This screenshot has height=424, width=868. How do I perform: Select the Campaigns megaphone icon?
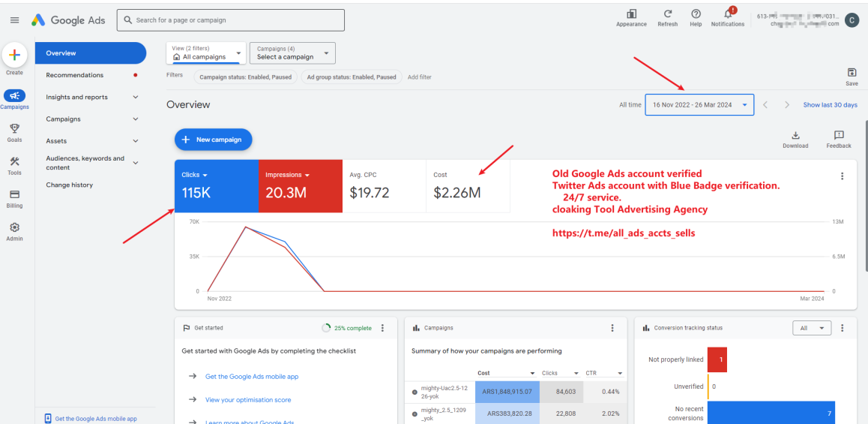pyautogui.click(x=14, y=95)
